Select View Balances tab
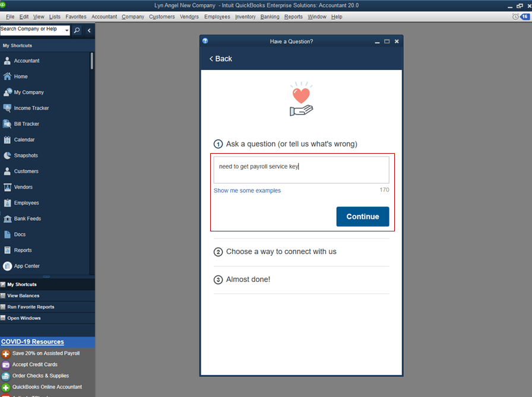The image size is (532, 397). (47, 296)
